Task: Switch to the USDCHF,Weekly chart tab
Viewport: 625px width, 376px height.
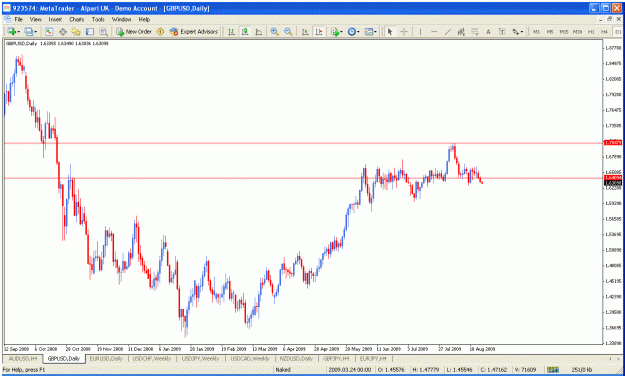Action: [x=151, y=359]
